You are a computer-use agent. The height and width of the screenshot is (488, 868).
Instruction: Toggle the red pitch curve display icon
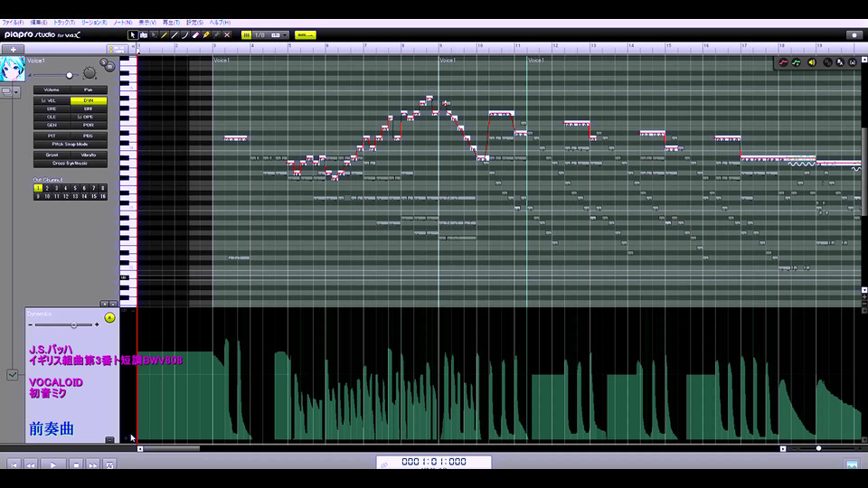point(783,62)
